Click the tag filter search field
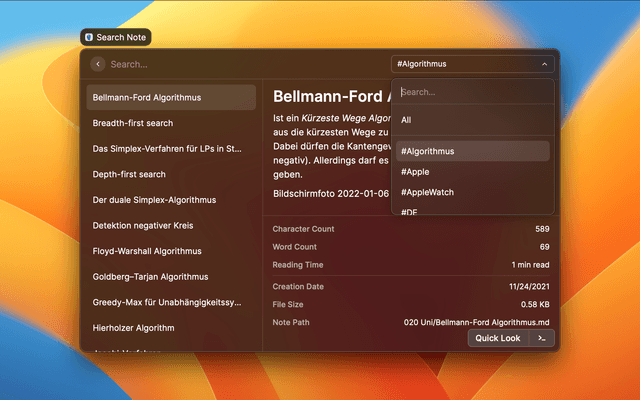This screenshot has width=640, height=400. (x=472, y=92)
